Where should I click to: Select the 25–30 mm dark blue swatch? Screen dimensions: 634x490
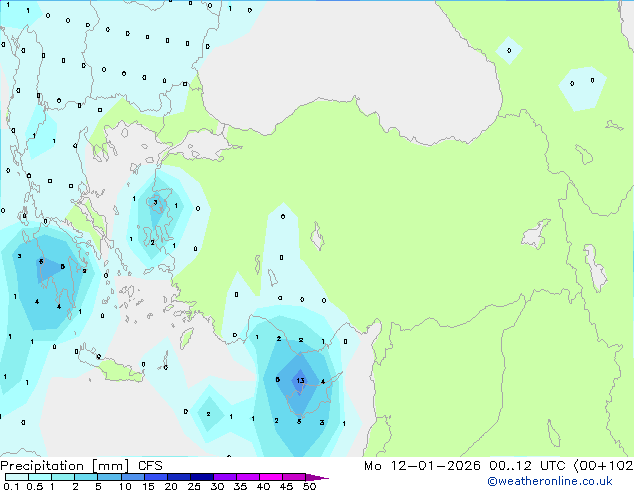click(202, 477)
